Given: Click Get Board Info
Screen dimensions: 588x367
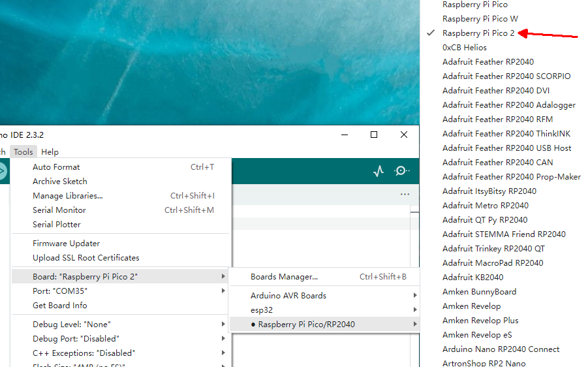Looking at the screenshot, I should point(120,306).
